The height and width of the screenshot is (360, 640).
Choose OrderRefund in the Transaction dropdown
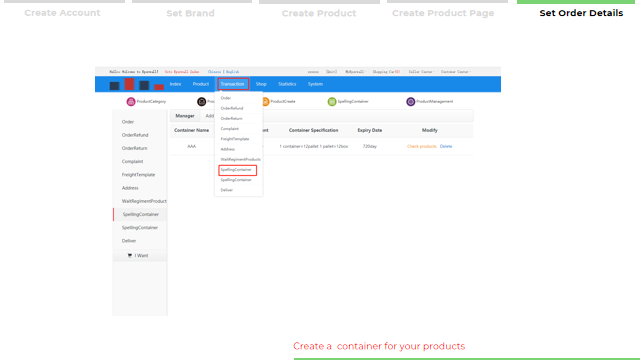(x=232, y=108)
